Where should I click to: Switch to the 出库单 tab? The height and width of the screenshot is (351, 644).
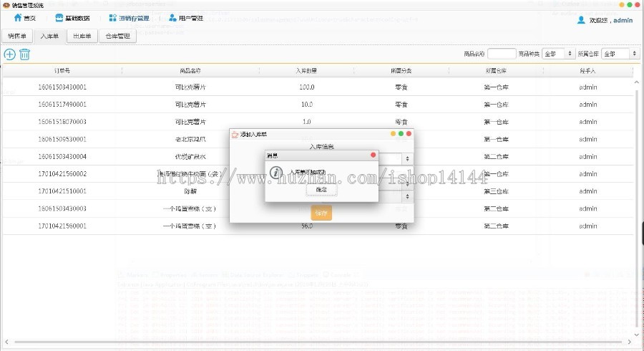point(82,36)
